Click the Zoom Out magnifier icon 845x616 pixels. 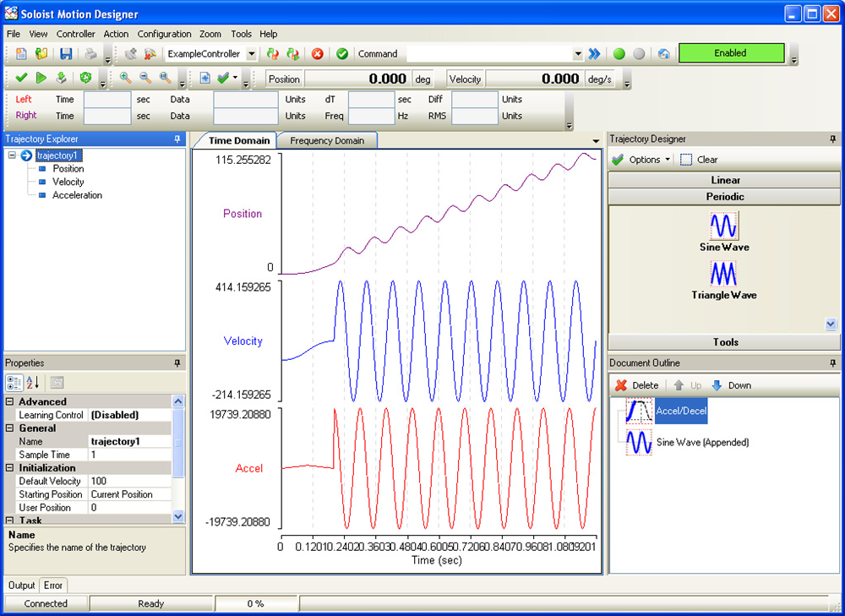[145, 78]
